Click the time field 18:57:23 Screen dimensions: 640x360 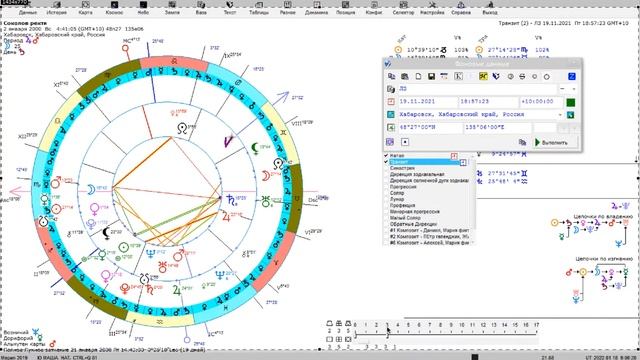[x=488, y=102]
